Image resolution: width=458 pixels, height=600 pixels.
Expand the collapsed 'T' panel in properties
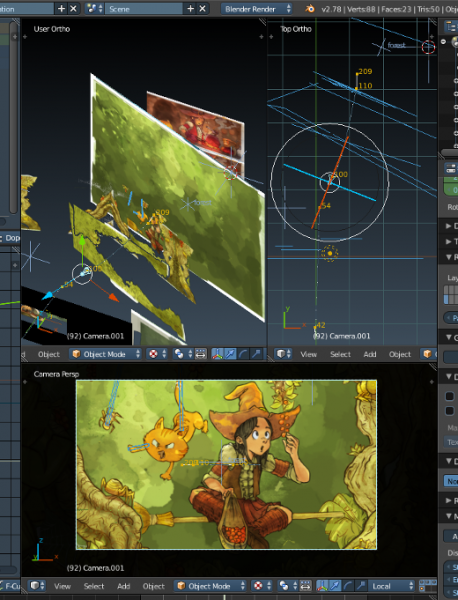click(x=451, y=241)
